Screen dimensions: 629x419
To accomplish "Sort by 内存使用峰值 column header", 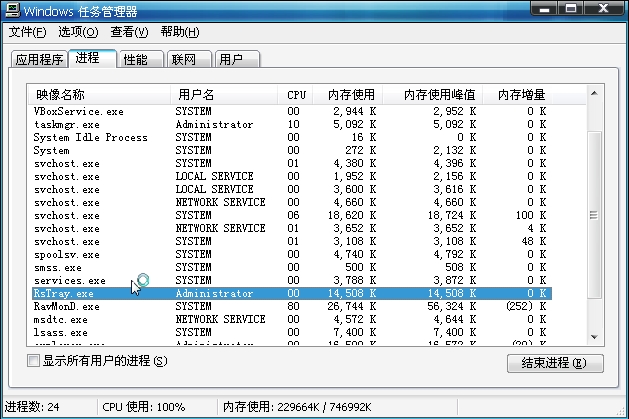I will [432, 95].
